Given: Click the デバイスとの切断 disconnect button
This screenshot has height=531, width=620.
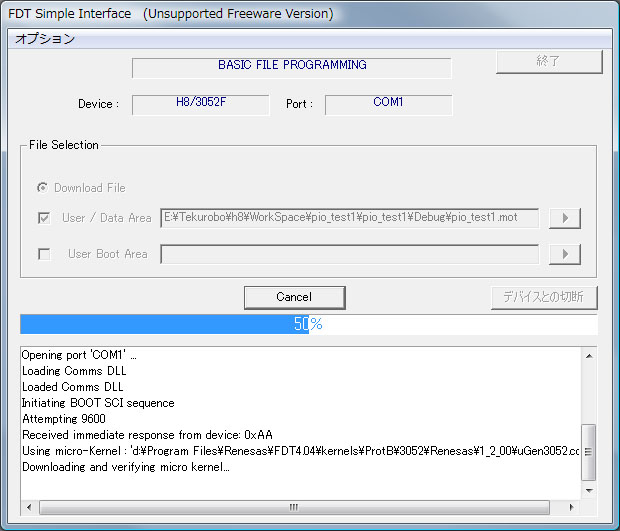Looking at the screenshot, I should point(544,297).
